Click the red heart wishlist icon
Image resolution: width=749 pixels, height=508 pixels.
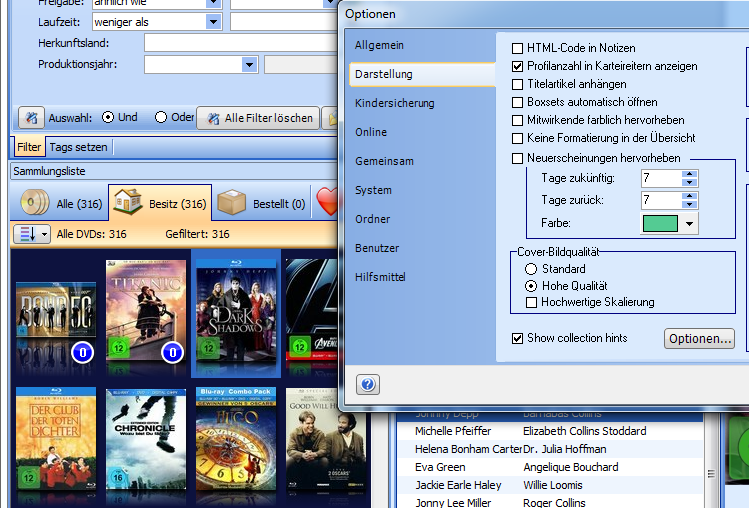(x=327, y=203)
